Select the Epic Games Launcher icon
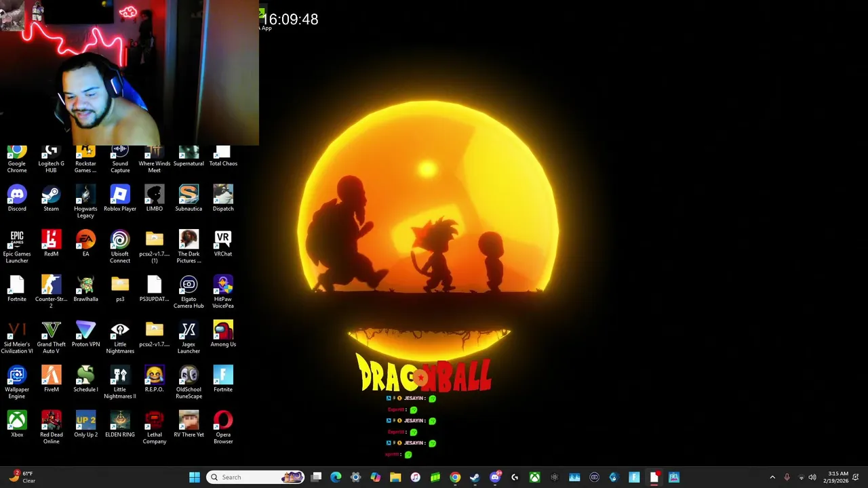This screenshot has width=868, height=488. [x=17, y=247]
